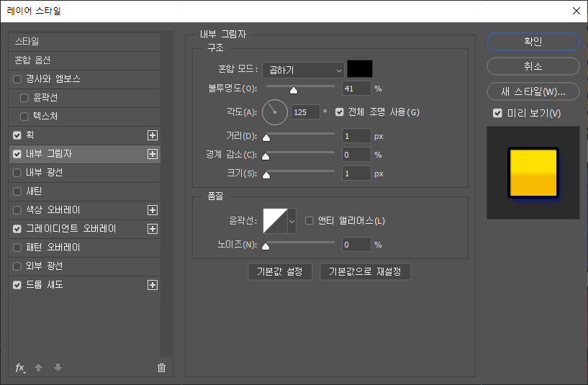Cancel with the 취소 button
588x385 pixels.
click(x=533, y=66)
